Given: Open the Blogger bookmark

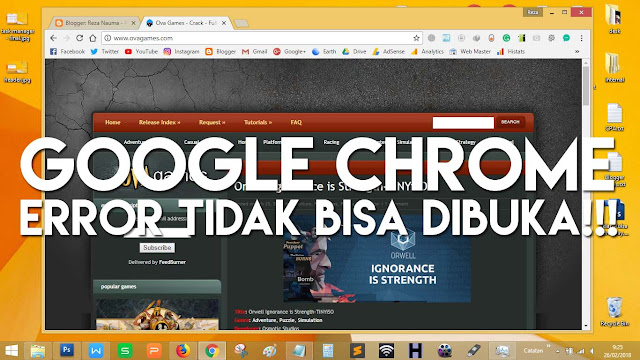Looking at the screenshot, I should click(x=221, y=51).
